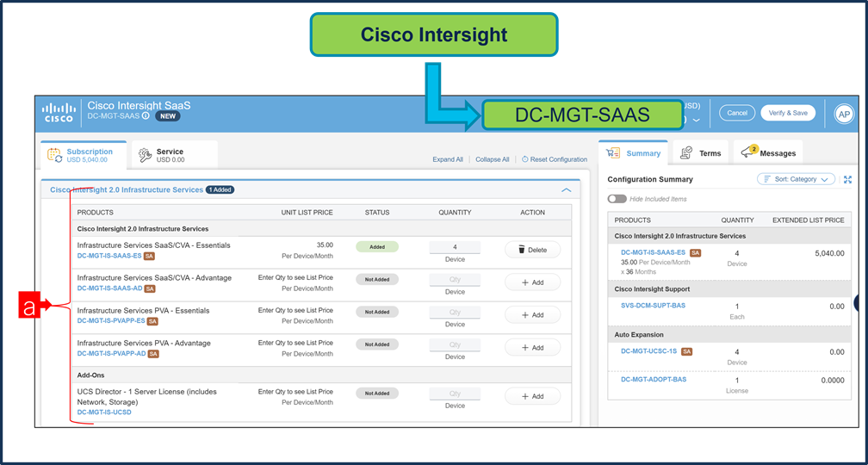Switch to the Service tab
The width and height of the screenshot is (868, 465).
[174, 155]
